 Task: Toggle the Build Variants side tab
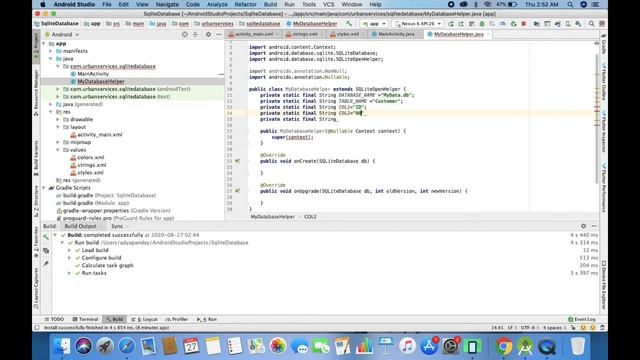(x=36, y=158)
